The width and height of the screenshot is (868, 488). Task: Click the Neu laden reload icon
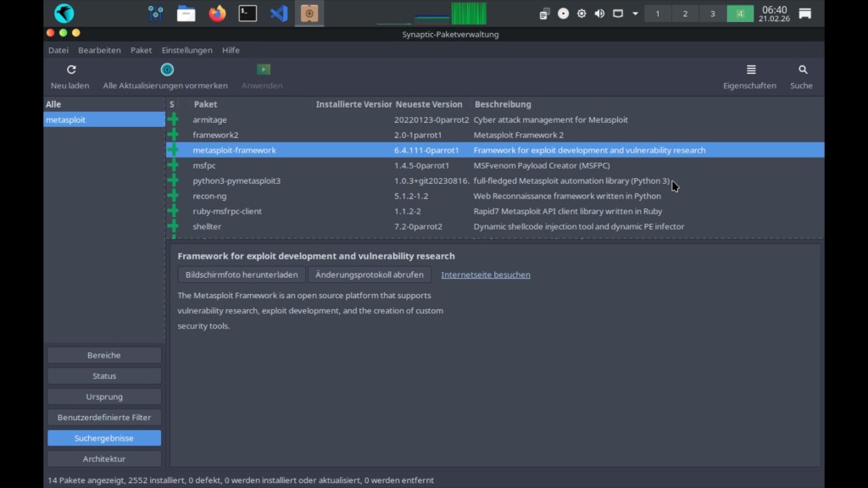(71, 70)
